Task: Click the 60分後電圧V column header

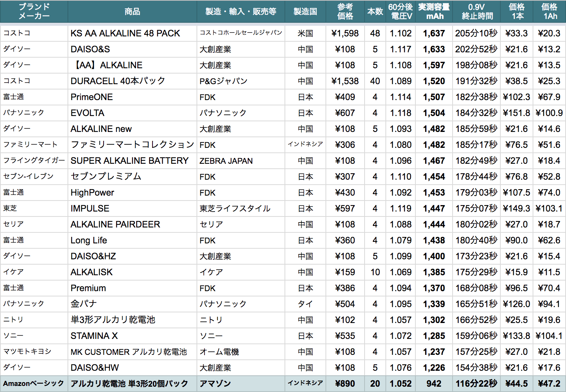Action: click(x=401, y=11)
